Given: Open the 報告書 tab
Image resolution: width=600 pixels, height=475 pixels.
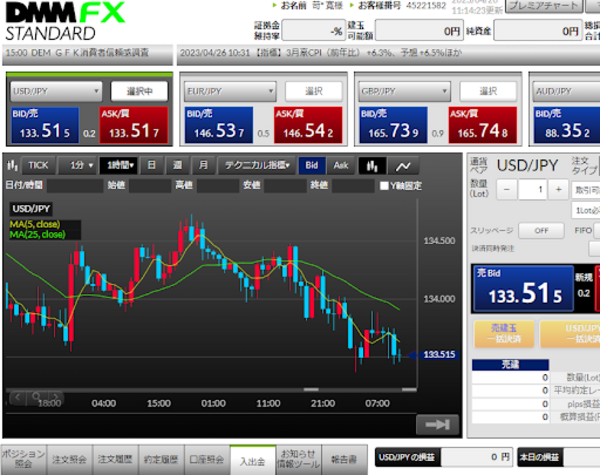Looking at the screenshot, I should 344,459.
